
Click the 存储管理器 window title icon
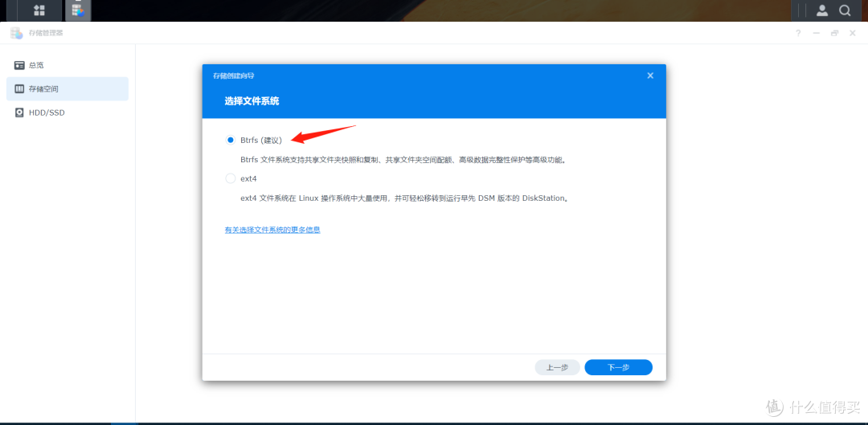click(x=16, y=33)
